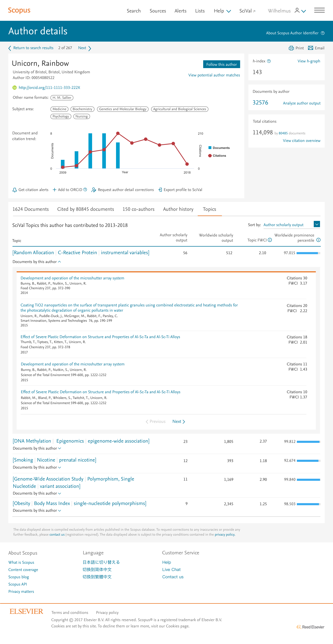
Task: Click the Export profile to SciVal icon
Action: [x=160, y=190]
